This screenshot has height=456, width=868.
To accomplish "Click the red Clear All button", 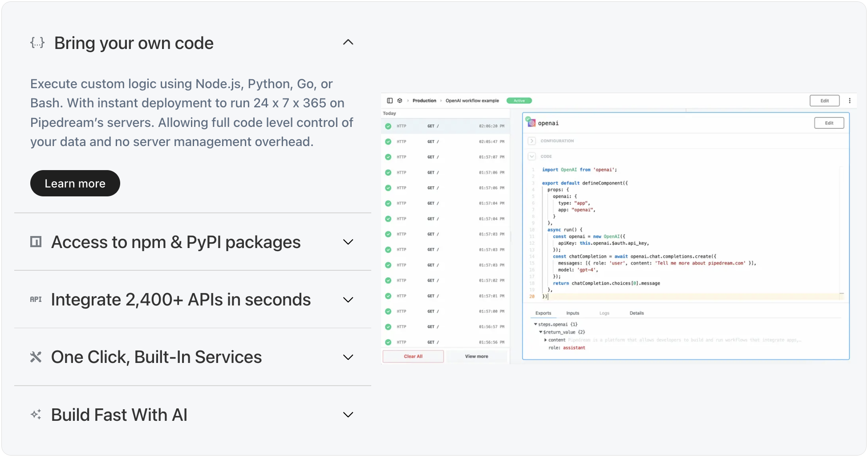I will [x=413, y=356].
